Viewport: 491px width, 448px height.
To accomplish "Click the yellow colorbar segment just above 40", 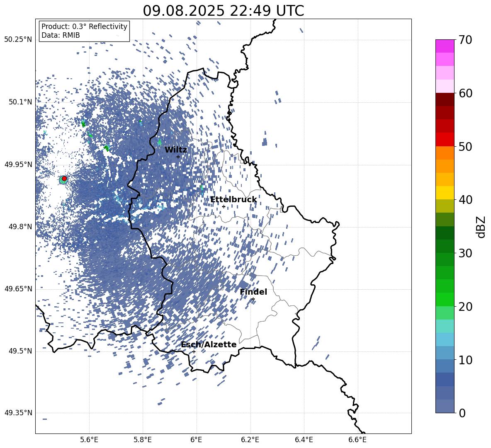I will click(x=445, y=193).
